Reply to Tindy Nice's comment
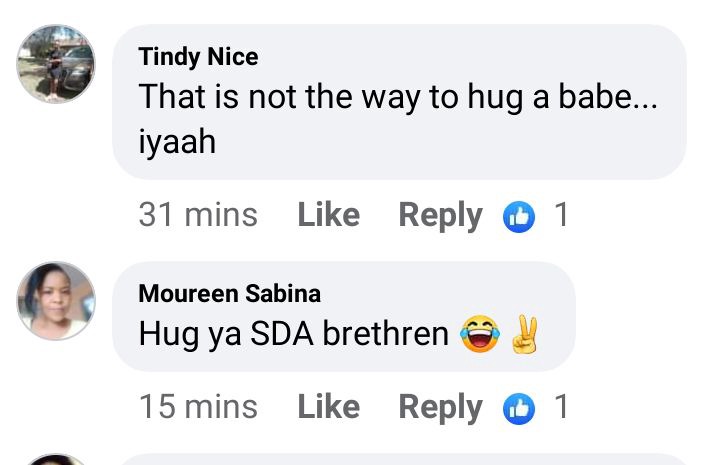Image resolution: width=720 pixels, height=465 pixels. coord(441,215)
